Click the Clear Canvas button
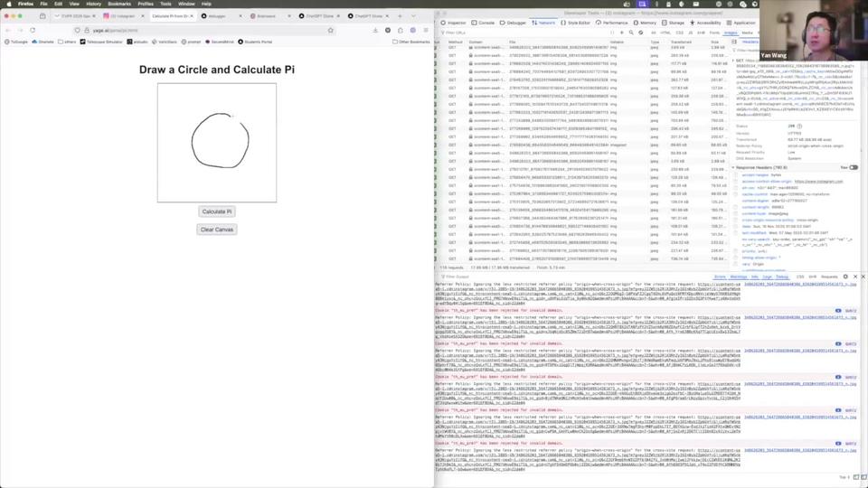Viewport: 868px width, 488px height. 216,229
